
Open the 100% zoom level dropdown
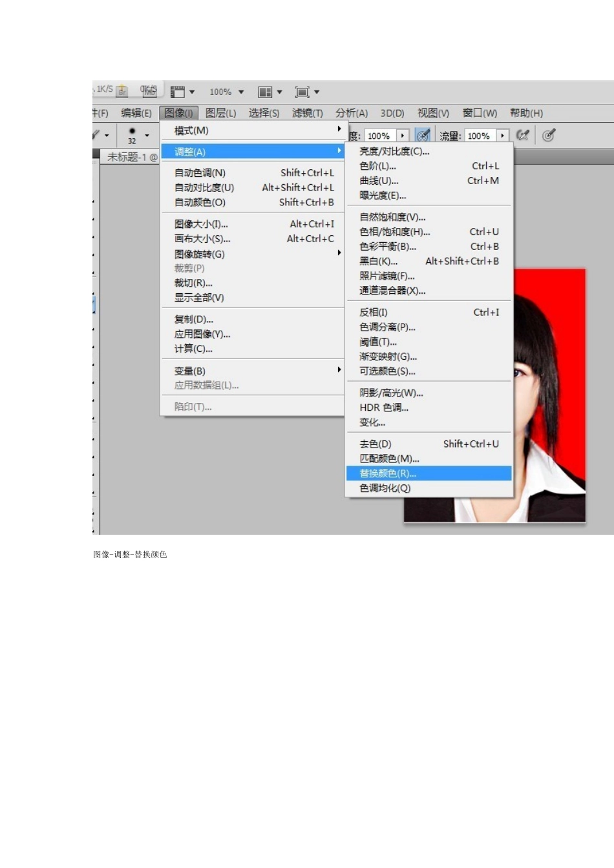(x=226, y=92)
